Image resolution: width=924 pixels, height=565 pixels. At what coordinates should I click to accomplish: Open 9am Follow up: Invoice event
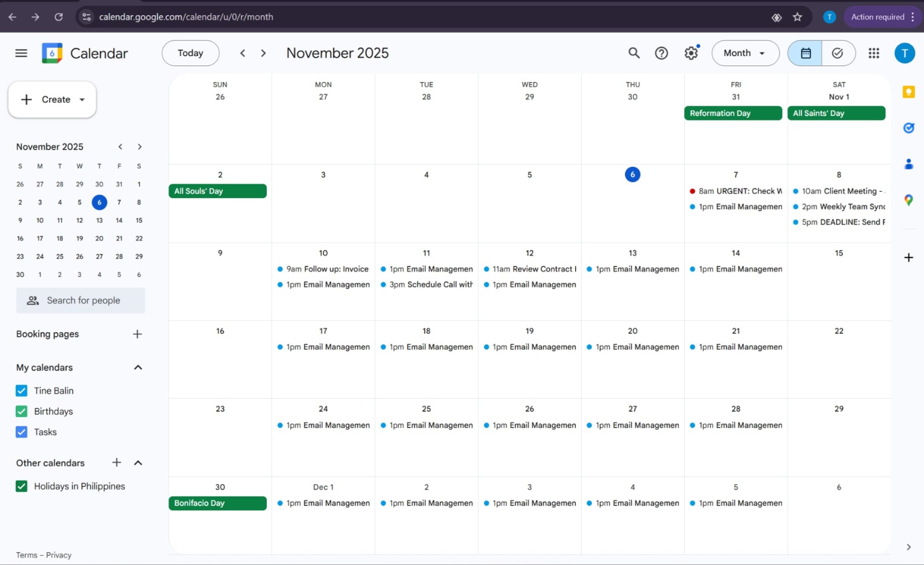(x=323, y=269)
